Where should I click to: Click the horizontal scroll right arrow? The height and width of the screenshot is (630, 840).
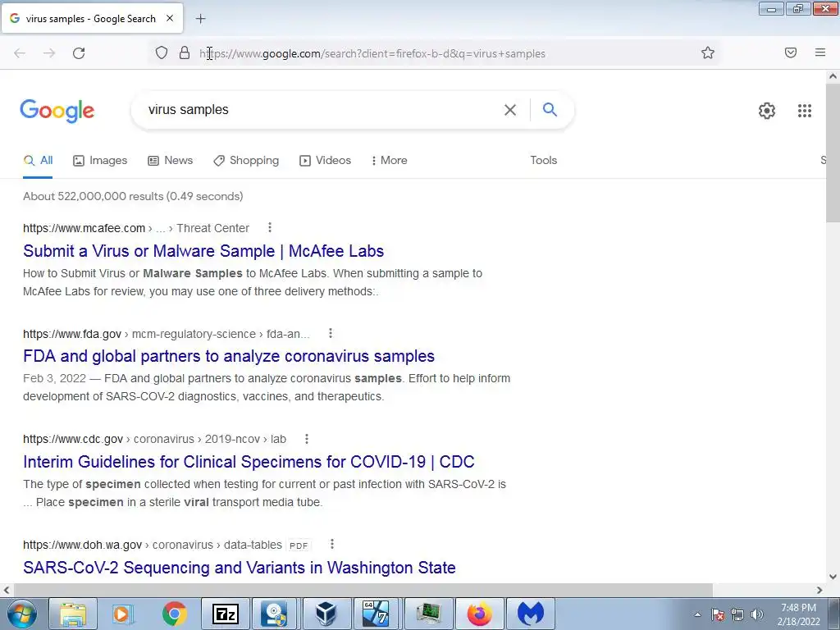819,590
